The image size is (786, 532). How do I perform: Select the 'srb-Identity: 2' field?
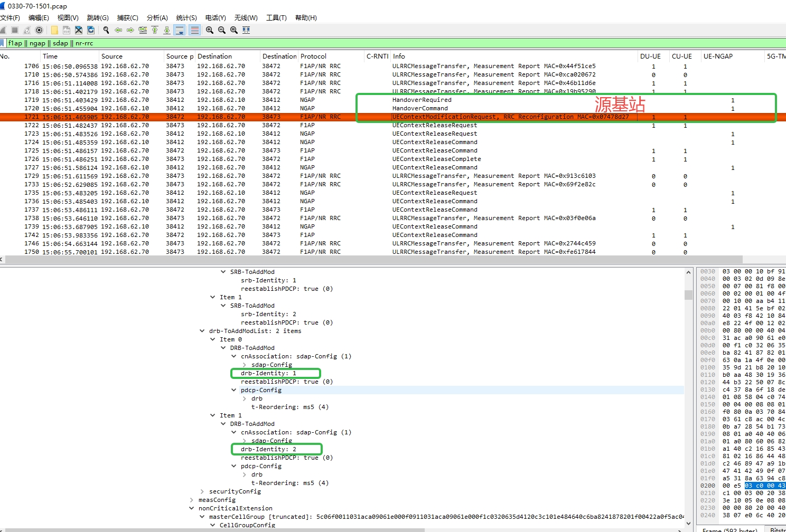pyautogui.click(x=268, y=314)
